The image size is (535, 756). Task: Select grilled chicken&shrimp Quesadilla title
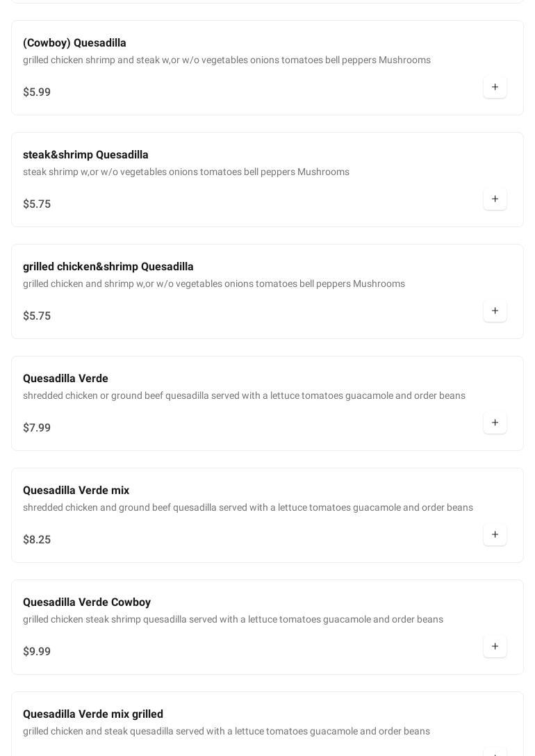tap(108, 267)
